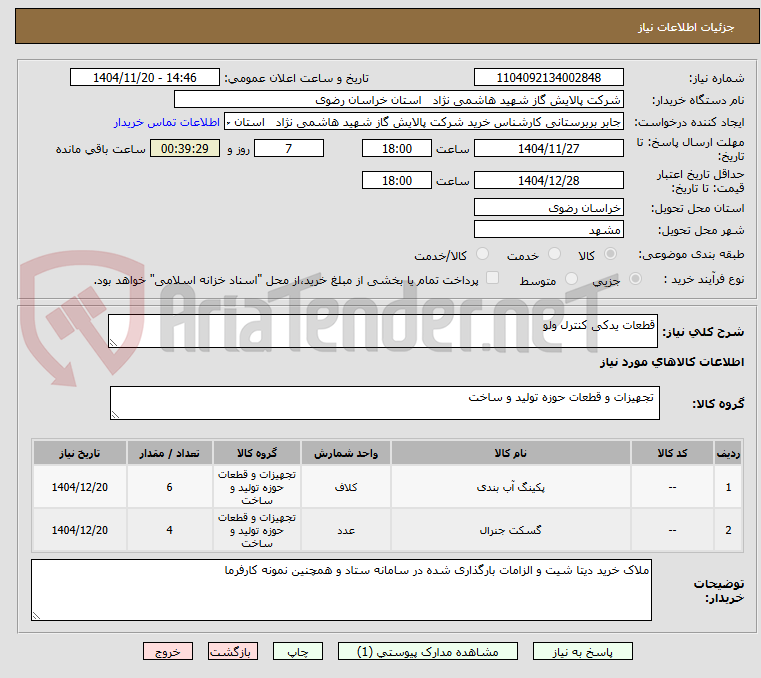The image size is (761, 678).
Task: Click the تاریخ و ساعت اعلان عمومی field
Action: tap(145, 78)
